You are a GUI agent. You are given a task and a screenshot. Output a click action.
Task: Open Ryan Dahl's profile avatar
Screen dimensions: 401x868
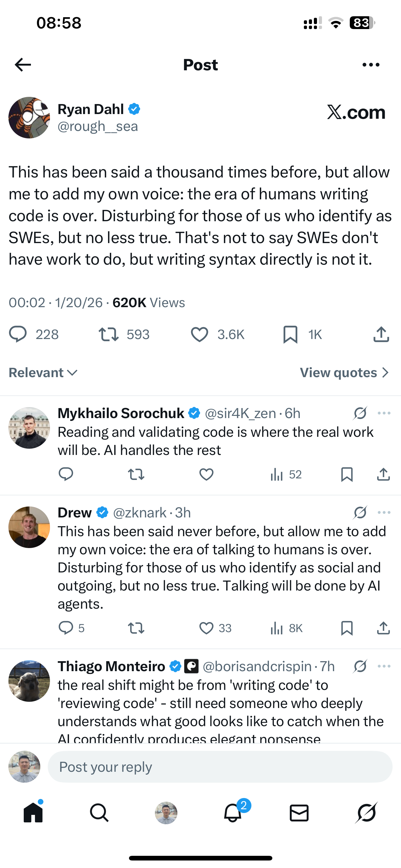[29, 117]
